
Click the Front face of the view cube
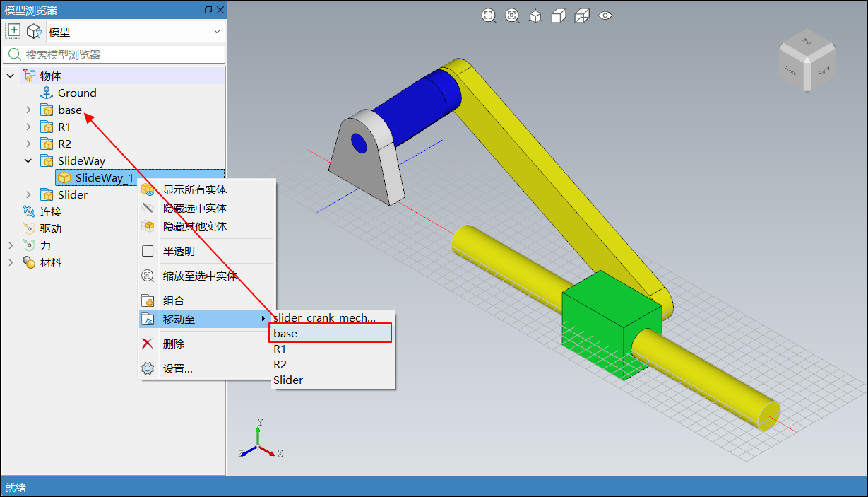(790, 70)
